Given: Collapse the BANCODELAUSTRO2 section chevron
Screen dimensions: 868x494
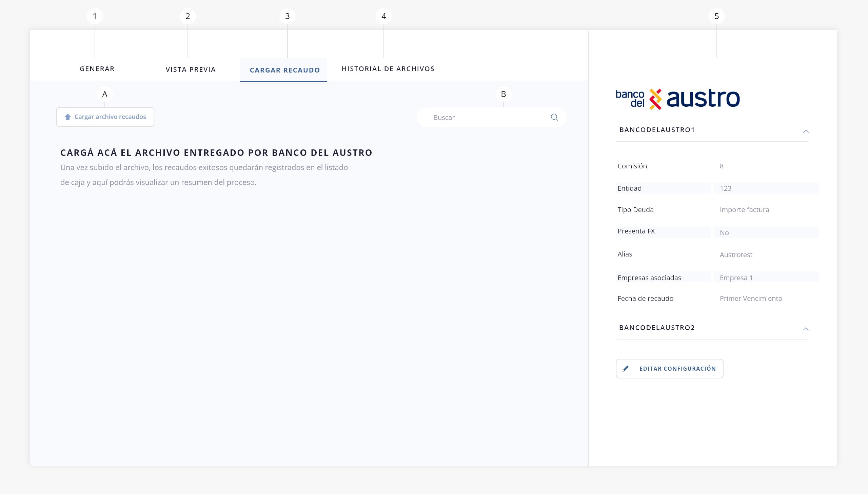Looking at the screenshot, I should coord(805,329).
